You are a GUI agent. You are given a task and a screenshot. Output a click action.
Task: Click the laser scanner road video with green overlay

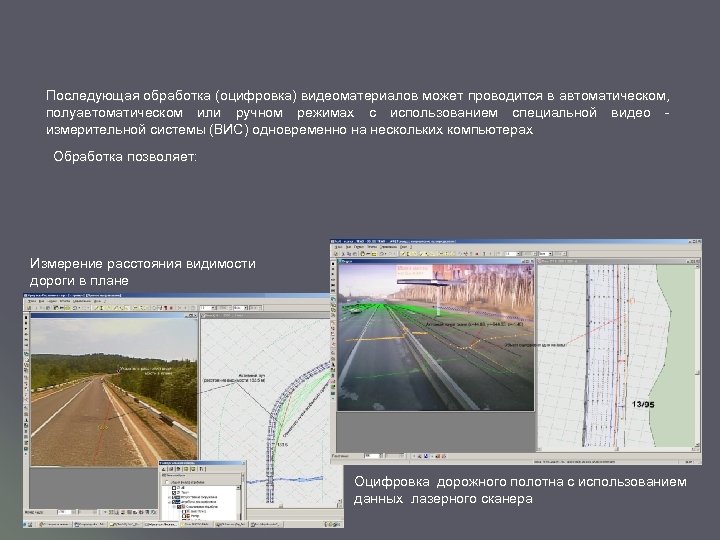[436, 337]
